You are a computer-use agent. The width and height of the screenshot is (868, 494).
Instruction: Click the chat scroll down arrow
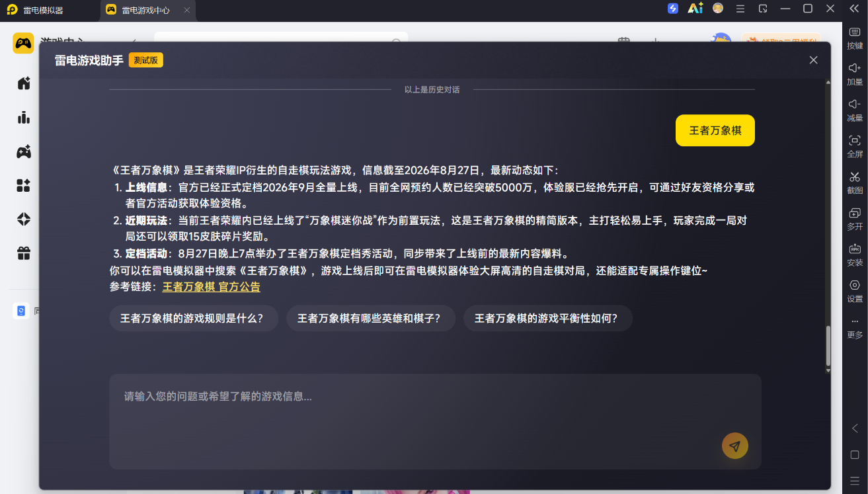[x=828, y=370]
